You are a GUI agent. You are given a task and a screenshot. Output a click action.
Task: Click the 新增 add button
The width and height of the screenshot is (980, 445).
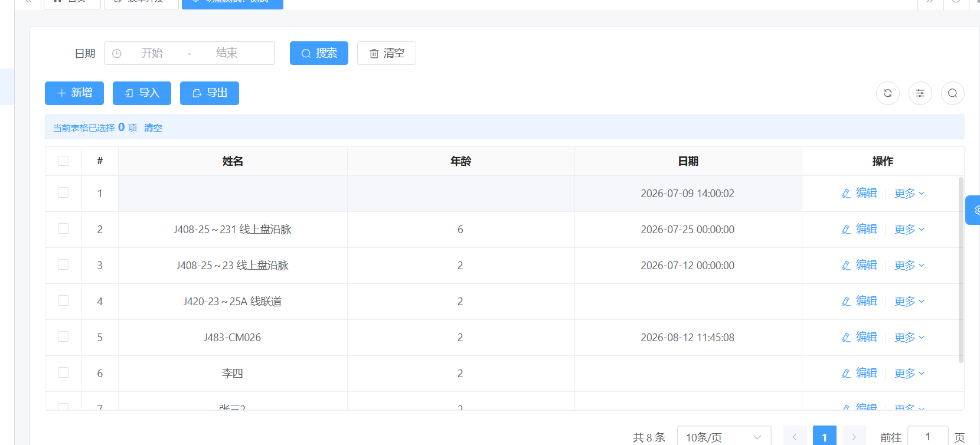tap(74, 93)
